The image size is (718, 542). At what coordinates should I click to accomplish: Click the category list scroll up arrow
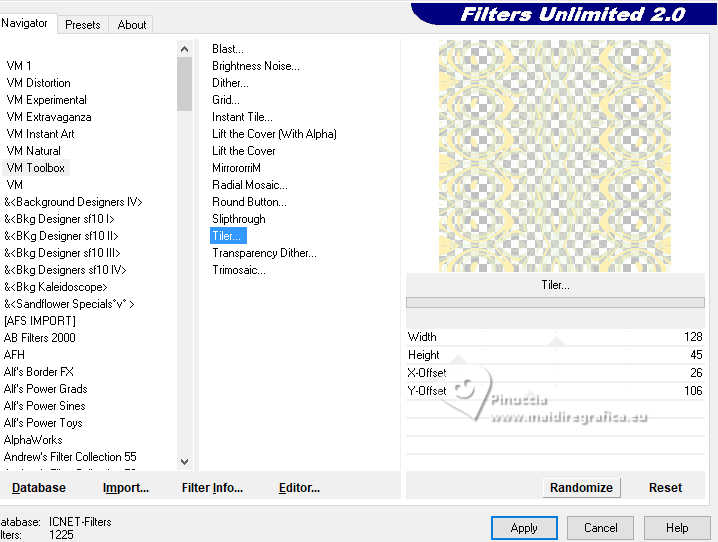185,49
